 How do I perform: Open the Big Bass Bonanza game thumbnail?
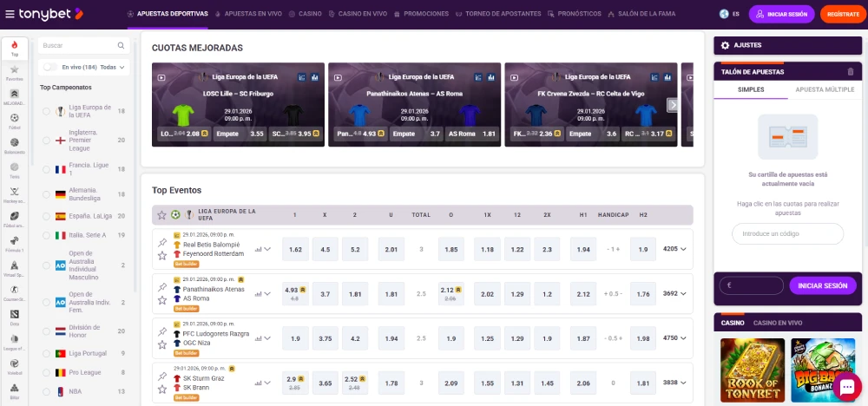coord(823,370)
